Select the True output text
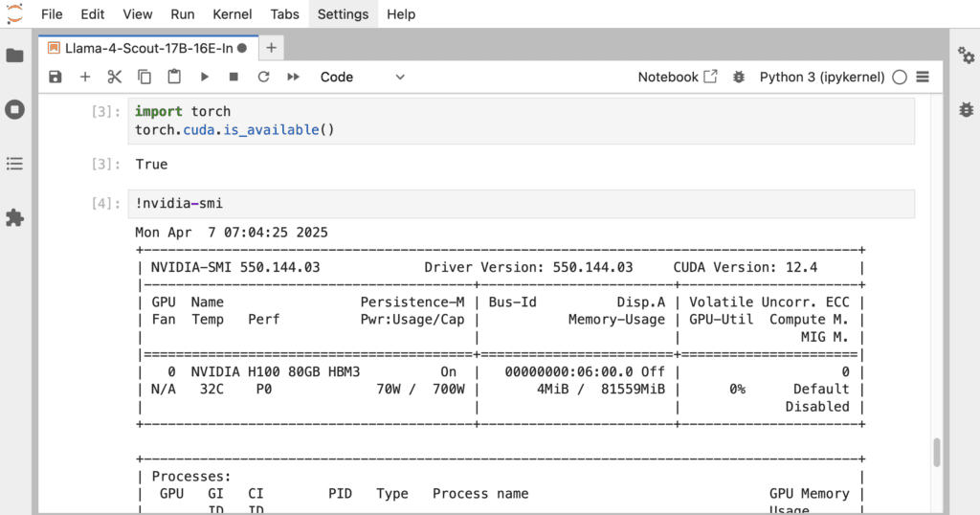This screenshot has width=980, height=515. tap(151, 165)
